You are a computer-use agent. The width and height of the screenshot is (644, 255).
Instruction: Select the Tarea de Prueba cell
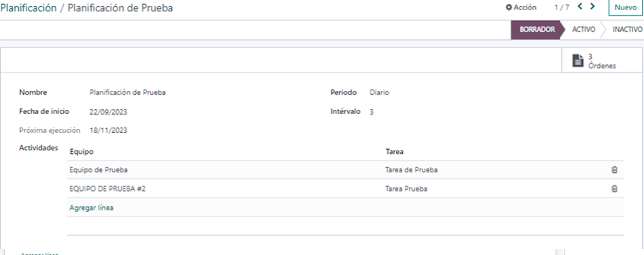(411, 170)
